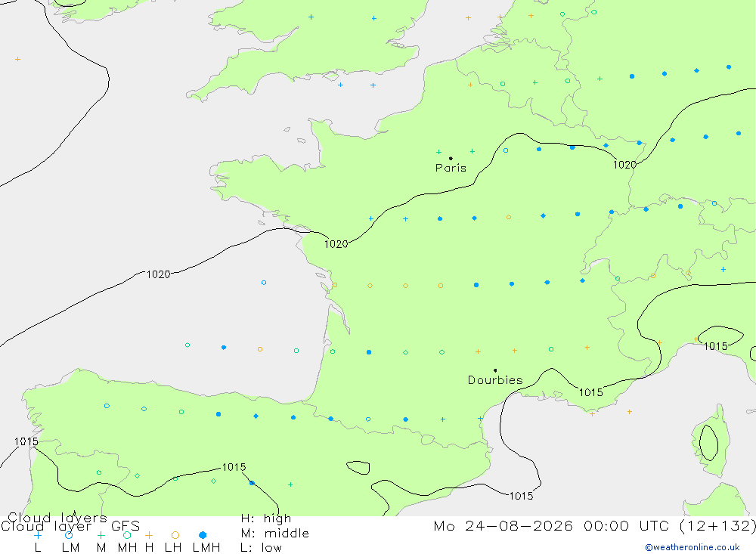Click the 'LMH' legend abbreviation label
This screenshot has width=756, height=554.
[x=206, y=548]
